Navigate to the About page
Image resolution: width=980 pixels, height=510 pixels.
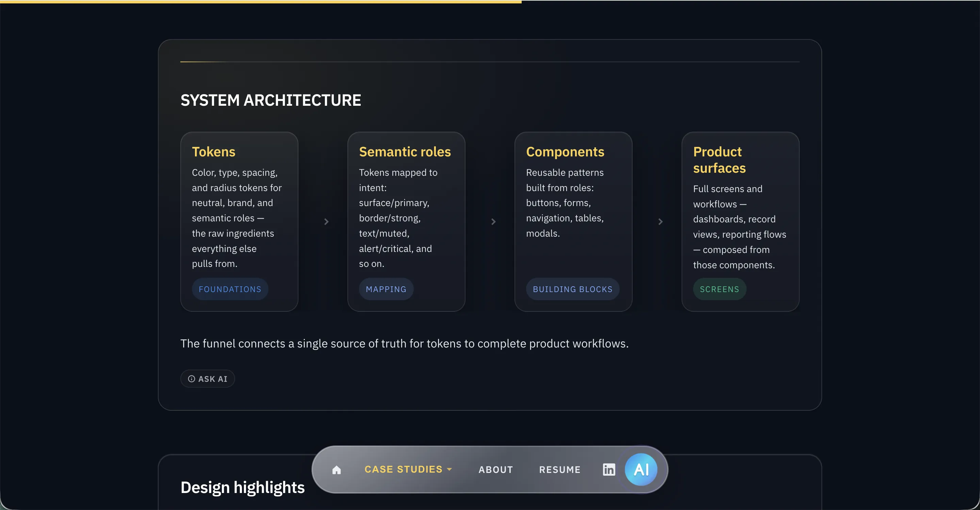pyautogui.click(x=495, y=470)
